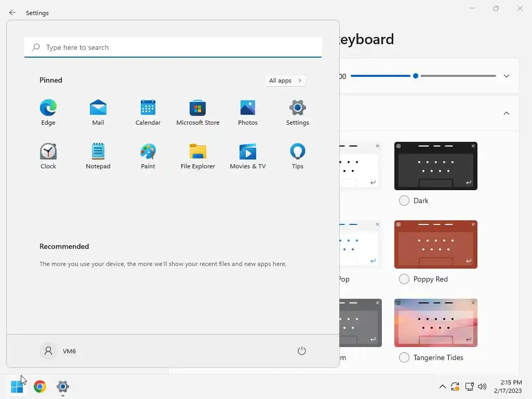Screen dimensions: 532x399
Task: Select the Tangerine Tides radio button
Action: pyautogui.click(x=404, y=357)
